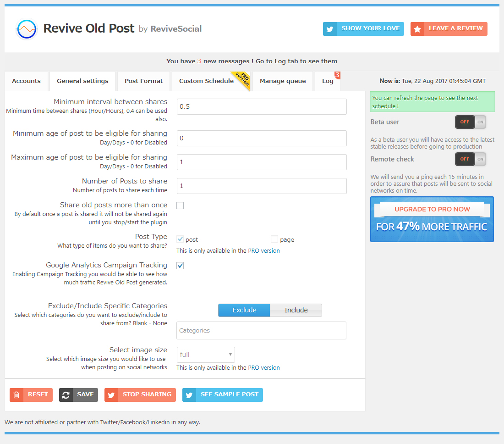Click the trash icon on the Reset button
Viewport: 504px width, 444px height.
[x=16, y=395]
